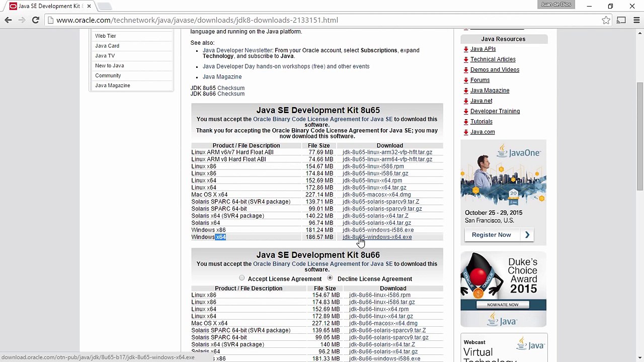644x362 pixels.
Task: Select the highlighted Windows x64 row text
Action: click(x=220, y=237)
